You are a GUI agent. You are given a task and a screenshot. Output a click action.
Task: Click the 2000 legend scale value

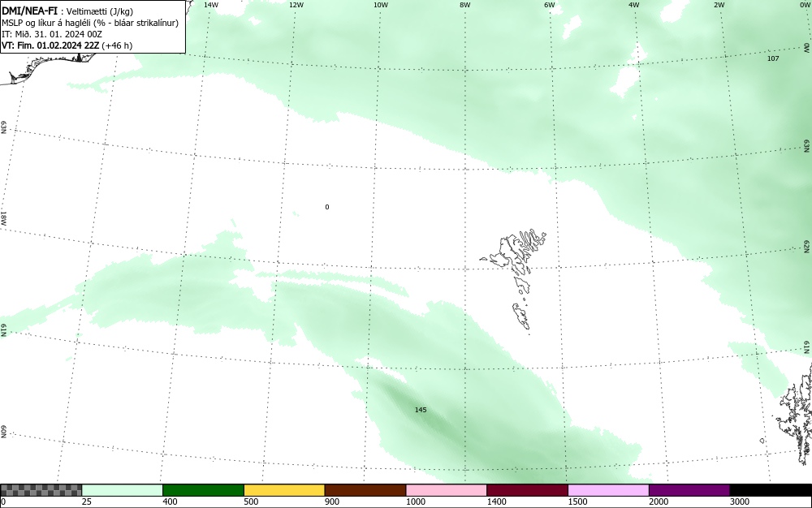tap(659, 502)
